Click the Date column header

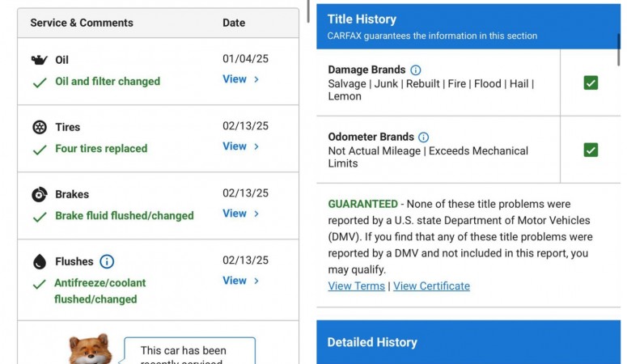click(x=234, y=23)
